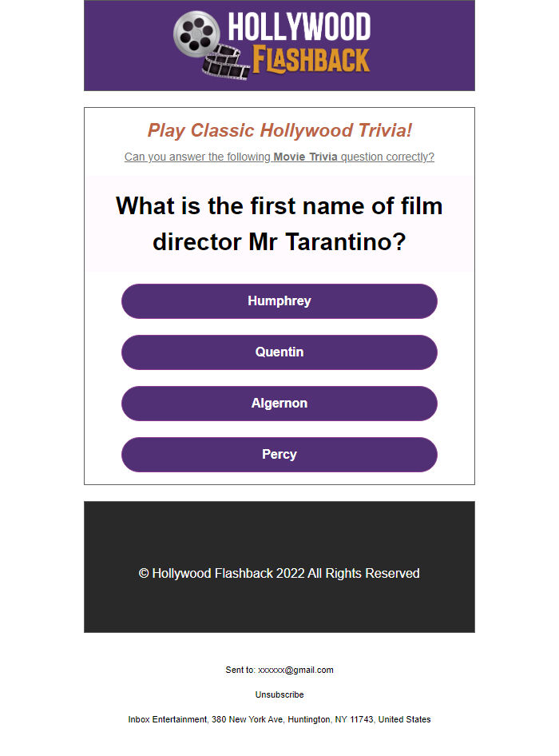The height and width of the screenshot is (756, 559).
Task: Click the xxxxxx@gmail.com email address
Action: (x=295, y=670)
